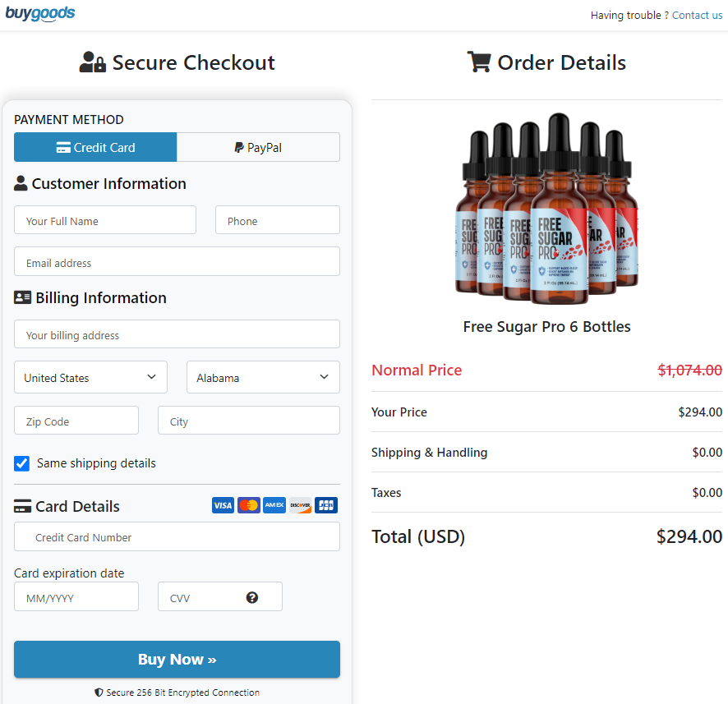The image size is (728, 704).
Task: Open the United States country dropdown
Action: click(x=90, y=376)
